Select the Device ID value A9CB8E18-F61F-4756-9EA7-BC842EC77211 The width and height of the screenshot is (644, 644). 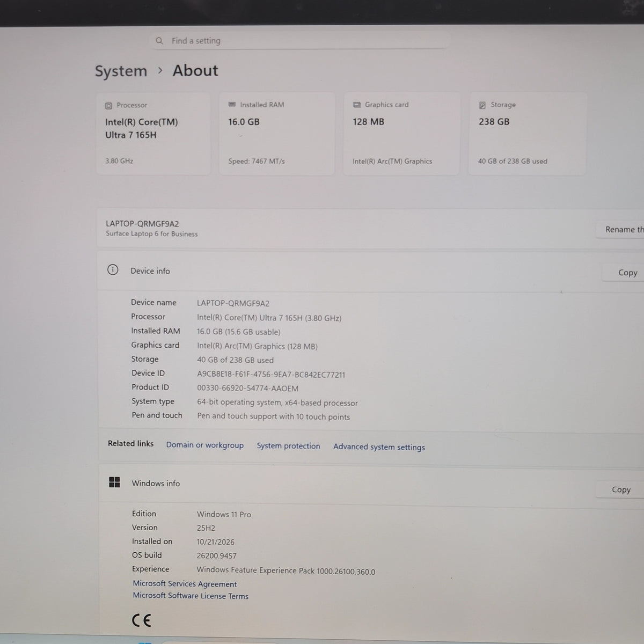[271, 375]
